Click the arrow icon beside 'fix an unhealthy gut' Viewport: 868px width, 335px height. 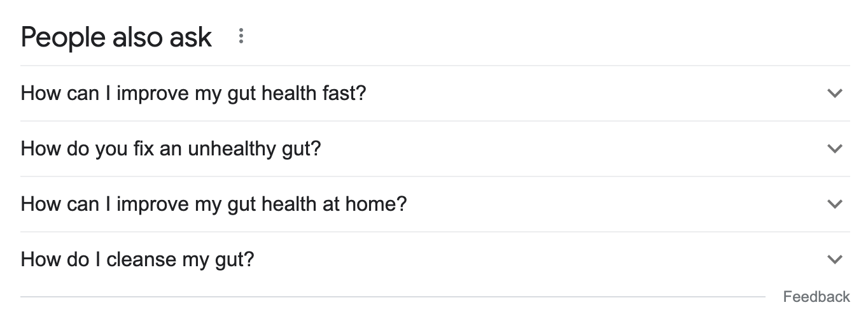pyautogui.click(x=834, y=148)
